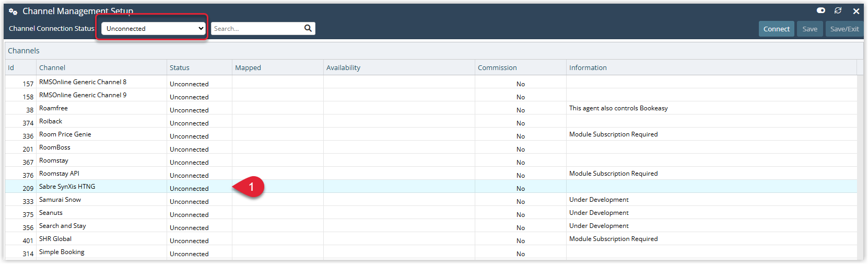Sort by the Id column header

pyautogui.click(x=21, y=67)
